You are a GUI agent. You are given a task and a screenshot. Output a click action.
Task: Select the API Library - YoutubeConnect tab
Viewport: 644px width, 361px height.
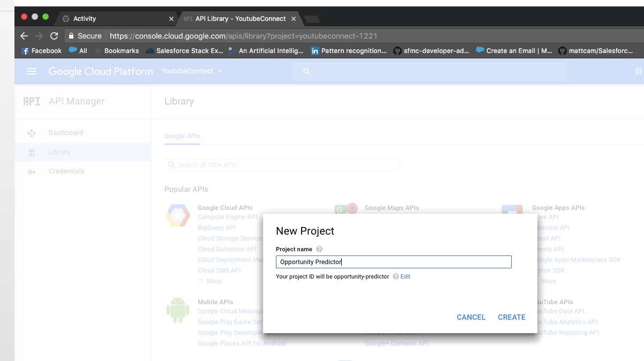point(239,19)
